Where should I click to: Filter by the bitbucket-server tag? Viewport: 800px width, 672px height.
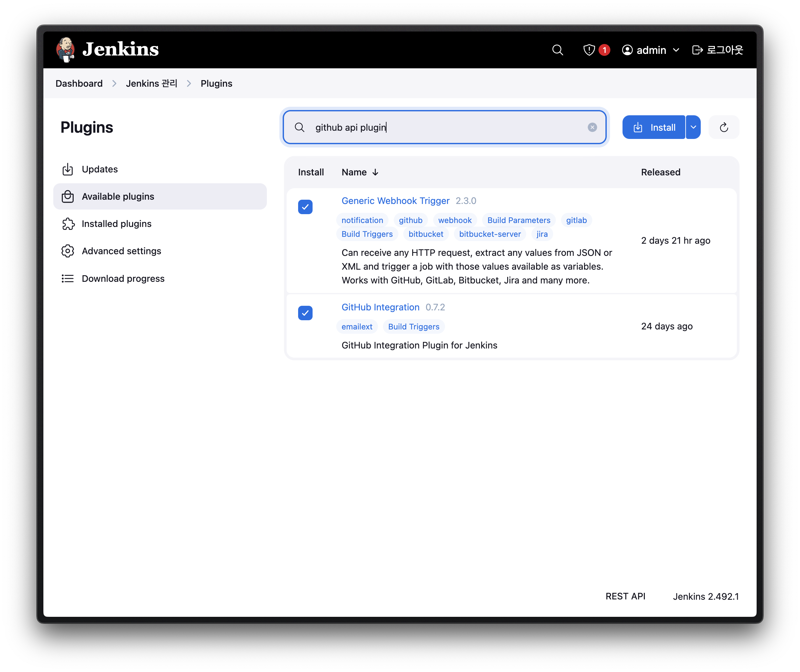(490, 234)
